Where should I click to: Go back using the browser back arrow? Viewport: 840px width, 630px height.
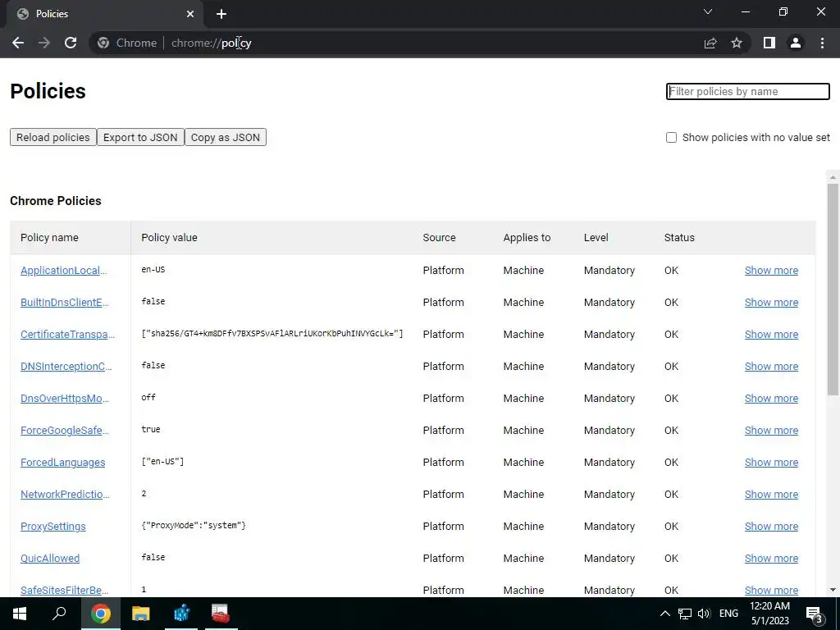18,43
